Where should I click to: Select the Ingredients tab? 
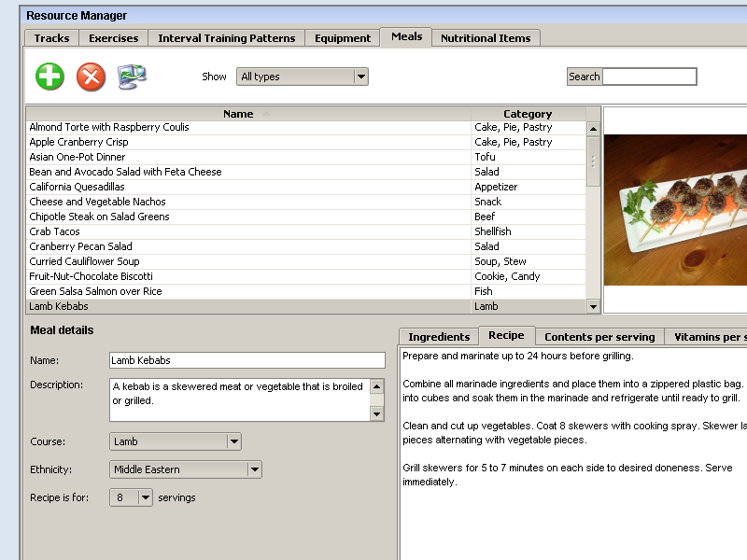439,337
